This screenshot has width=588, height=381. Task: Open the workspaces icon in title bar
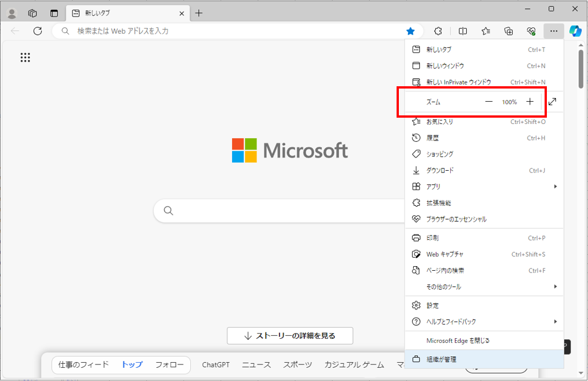[33, 14]
